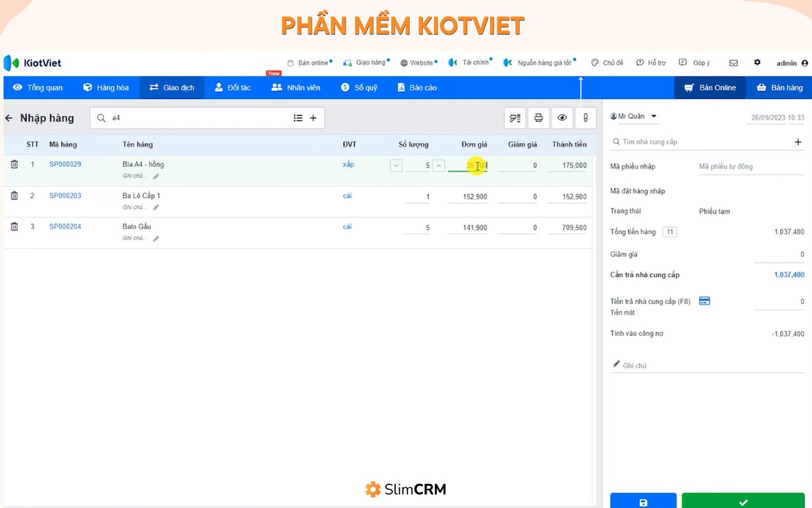The height and width of the screenshot is (508, 812).
Task: Open Bán online link in top bar
Action: 310,63
